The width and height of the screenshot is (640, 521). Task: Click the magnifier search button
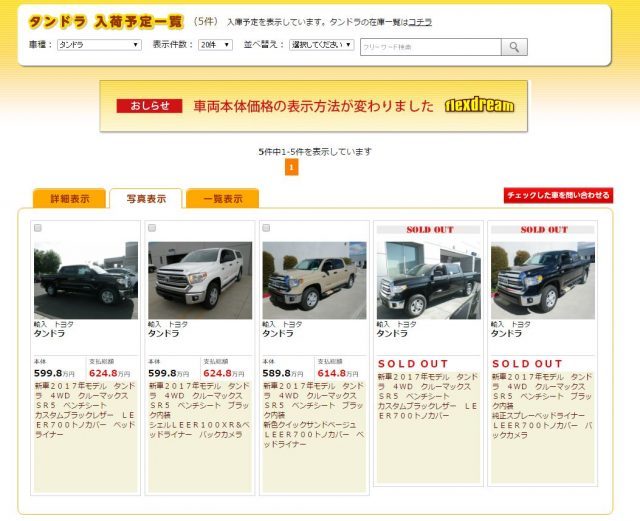click(x=514, y=47)
